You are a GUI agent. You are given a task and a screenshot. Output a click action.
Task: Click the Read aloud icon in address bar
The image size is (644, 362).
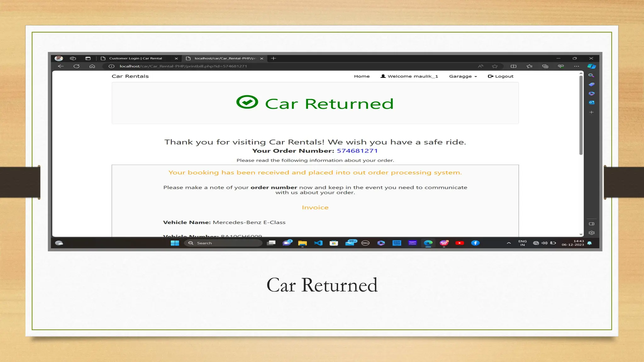480,66
